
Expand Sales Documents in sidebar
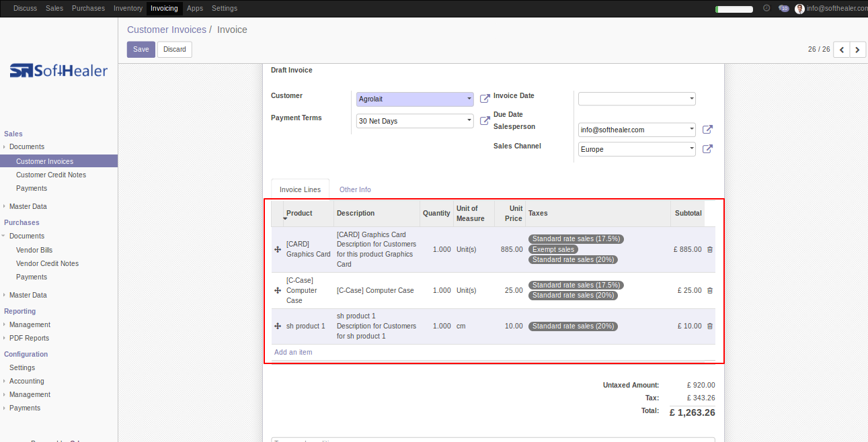26,146
